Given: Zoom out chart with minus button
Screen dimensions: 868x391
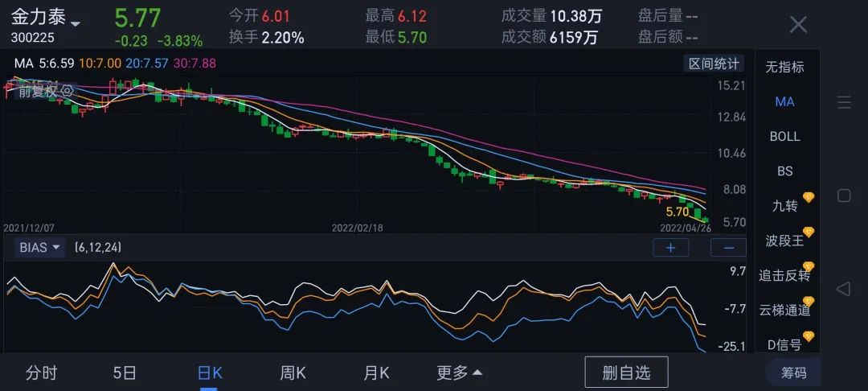Looking at the screenshot, I should click(728, 248).
